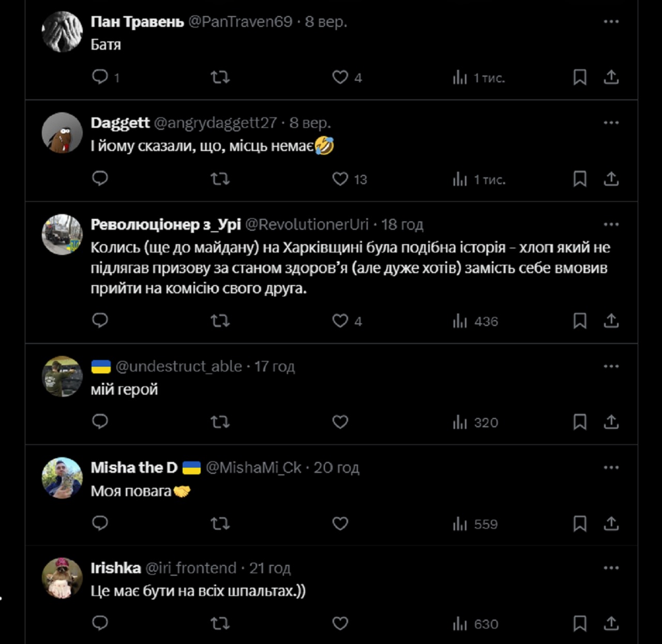
Task: Like Daggett's tweet with 13 likes
Action: (340, 179)
